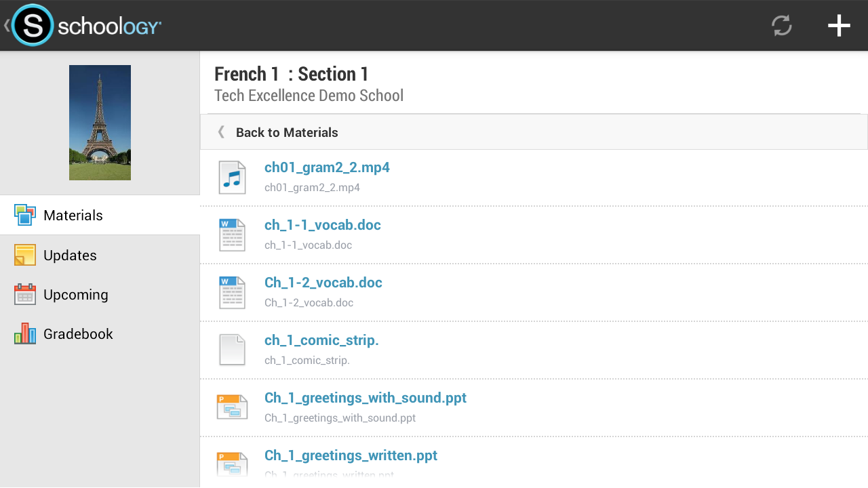Switch to the Updates section
The image size is (868, 488).
tap(70, 255)
